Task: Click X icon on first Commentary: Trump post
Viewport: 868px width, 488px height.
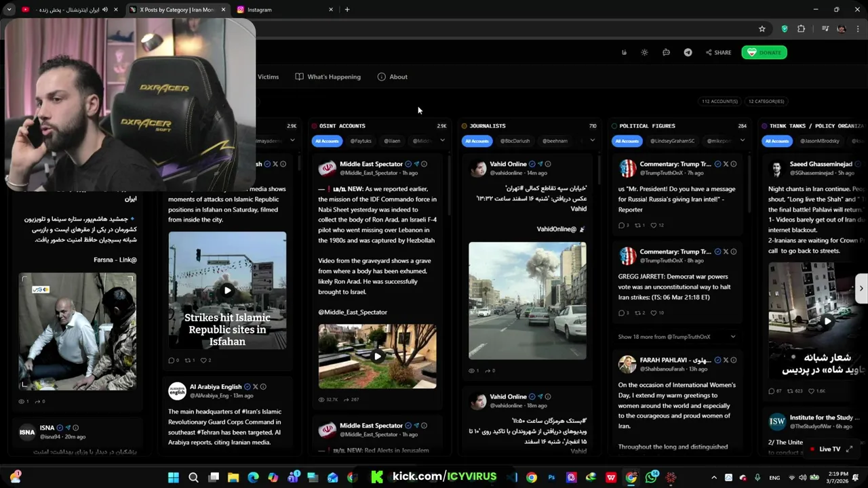Action: tap(726, 164)
